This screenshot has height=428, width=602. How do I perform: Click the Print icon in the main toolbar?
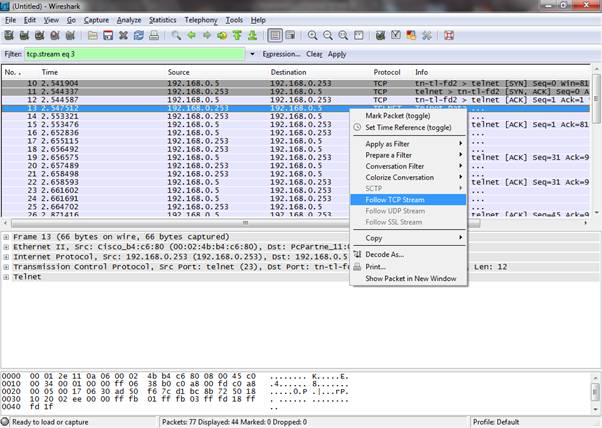click(153, 36)
